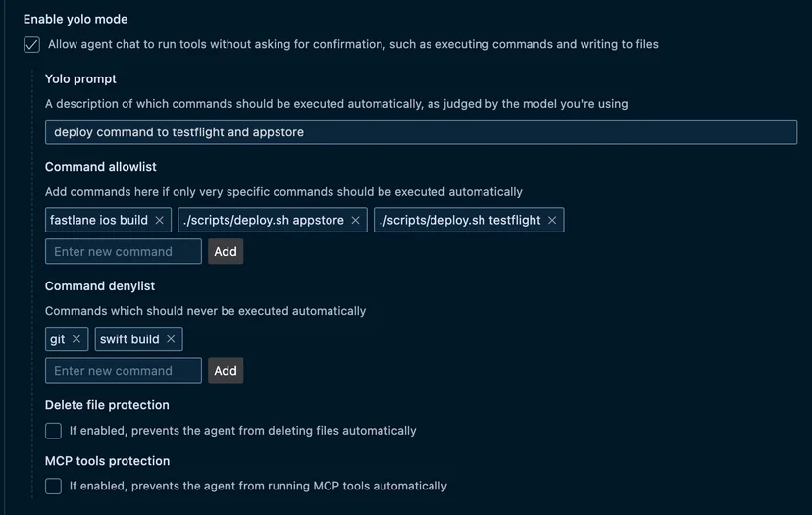Enable MCP tools protection checkbox
Screen dimensions: 812x515
[53, 486]
